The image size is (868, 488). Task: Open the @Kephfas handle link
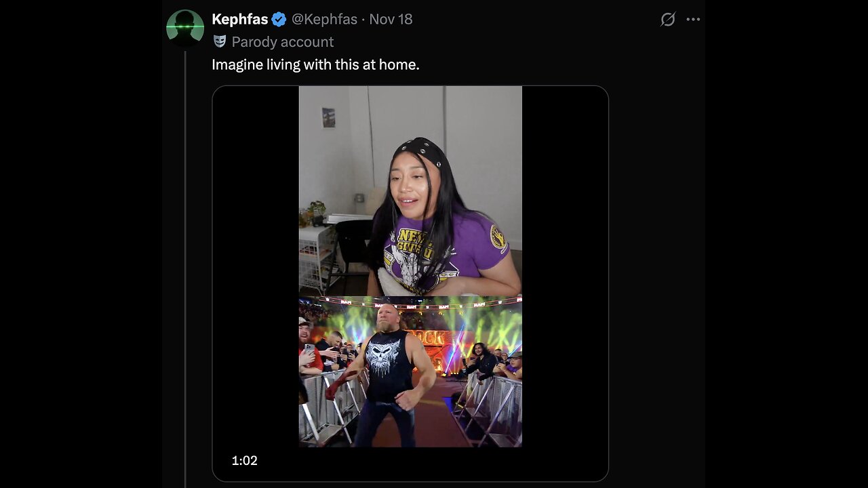coord(324,19)
